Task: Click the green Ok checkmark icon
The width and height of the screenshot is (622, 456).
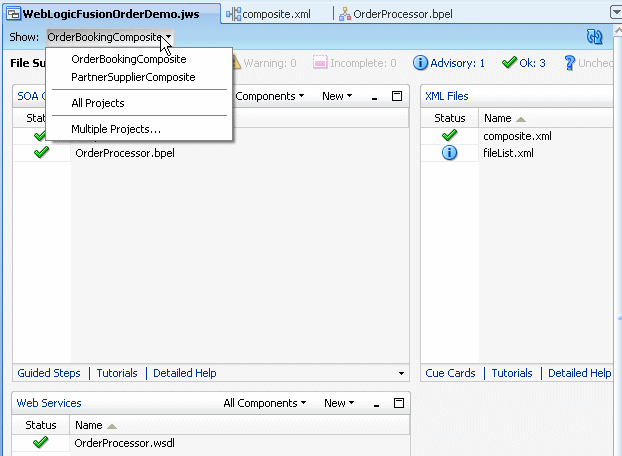Action: 509,62
